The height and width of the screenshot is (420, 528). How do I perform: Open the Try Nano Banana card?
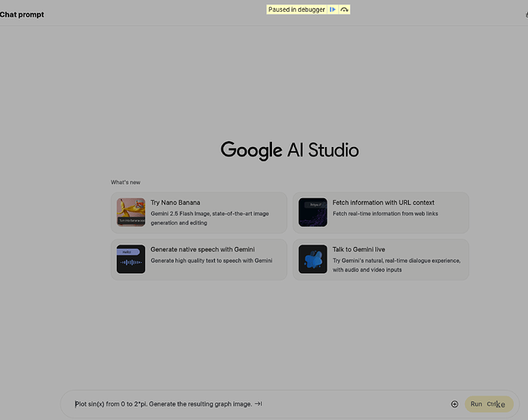[x=199, y=213]
